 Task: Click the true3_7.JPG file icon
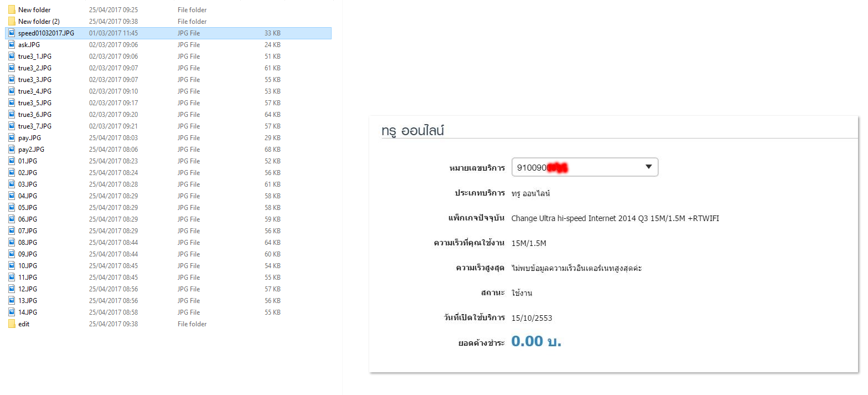(12, 126)
